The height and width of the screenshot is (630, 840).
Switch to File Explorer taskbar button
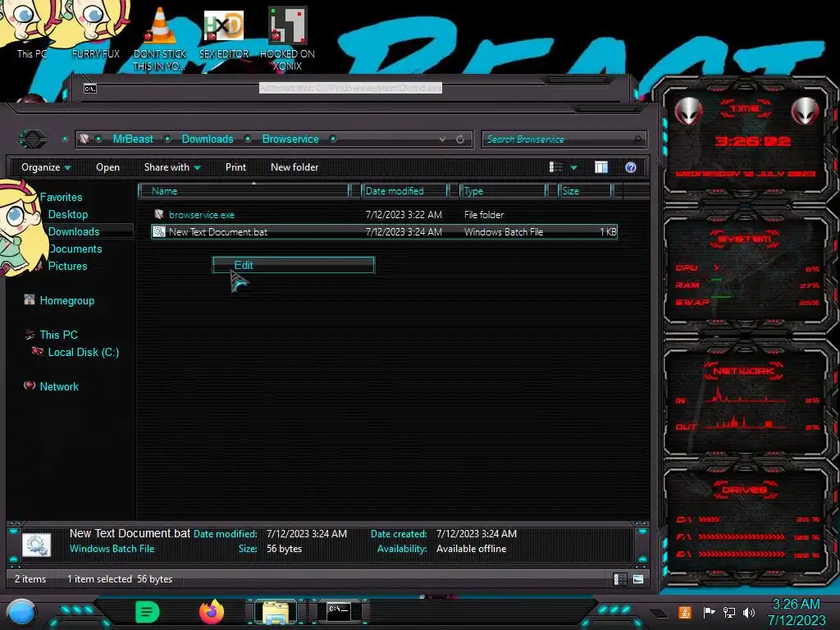[276, 612]
